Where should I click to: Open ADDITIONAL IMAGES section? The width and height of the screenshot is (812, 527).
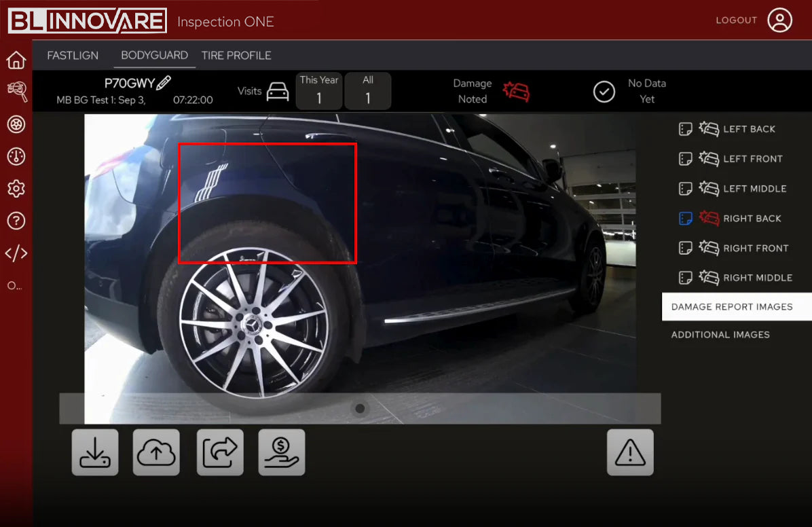pyautogui.click(x=720, y=335)
